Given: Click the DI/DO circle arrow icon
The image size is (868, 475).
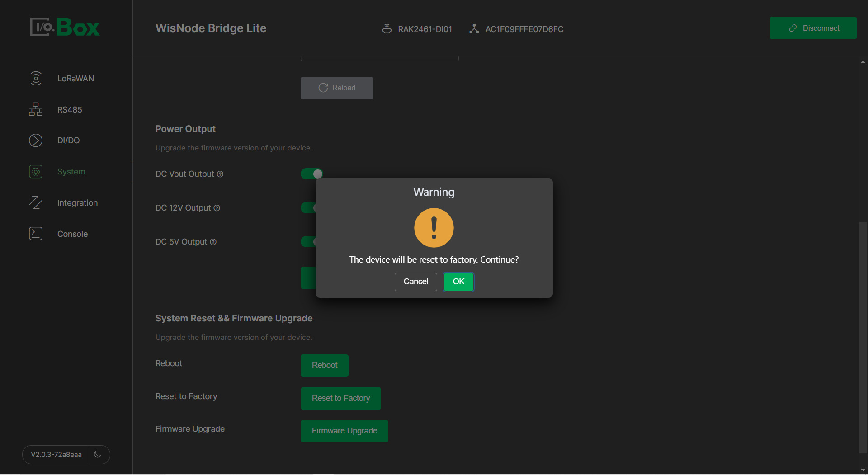Looking at the screenshot, I should (x=36, y=141).
